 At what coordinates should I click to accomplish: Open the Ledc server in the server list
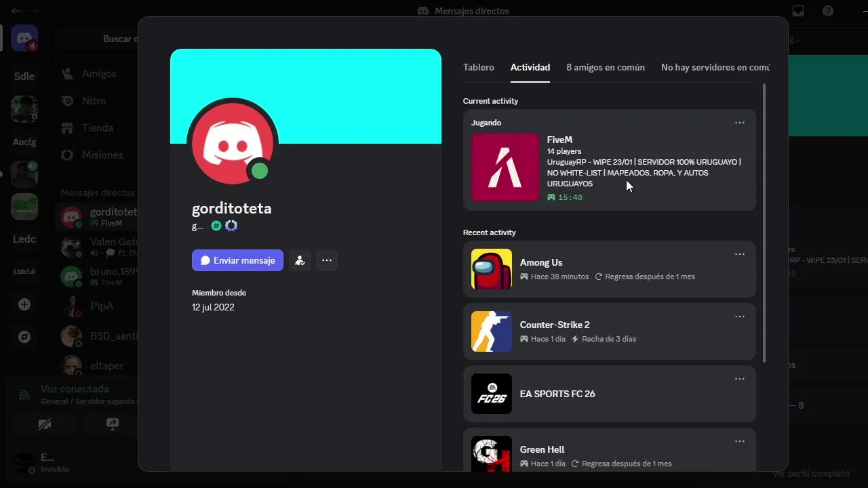(x=24, y=239)
